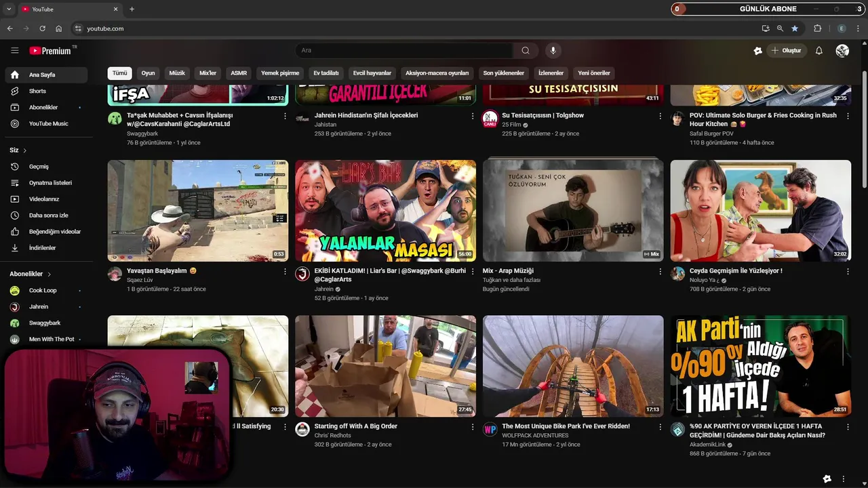Select the Müzik filter chip

click(x=177, y=73)
